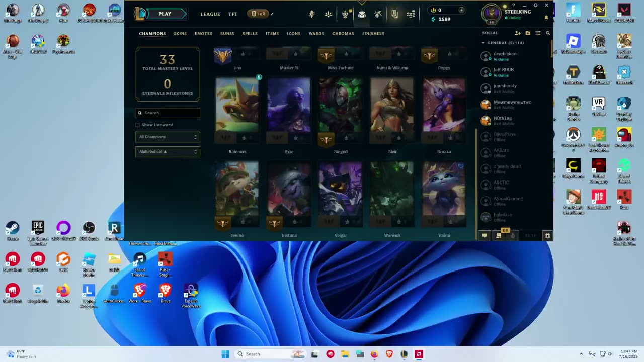Select the Soraka champion card
The image size is (644, 362).
[x=444, y=111]
